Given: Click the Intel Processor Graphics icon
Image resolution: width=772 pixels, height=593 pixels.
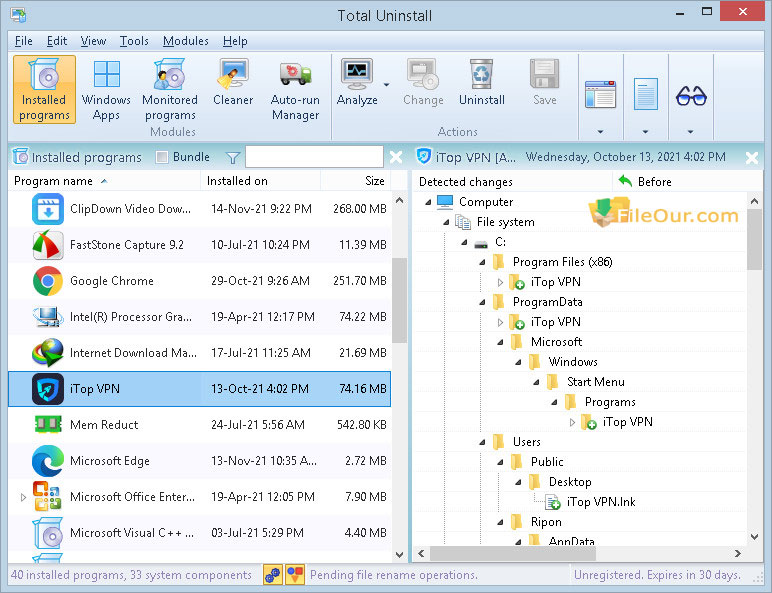Looking at the screenshot, I should [48, 317].
